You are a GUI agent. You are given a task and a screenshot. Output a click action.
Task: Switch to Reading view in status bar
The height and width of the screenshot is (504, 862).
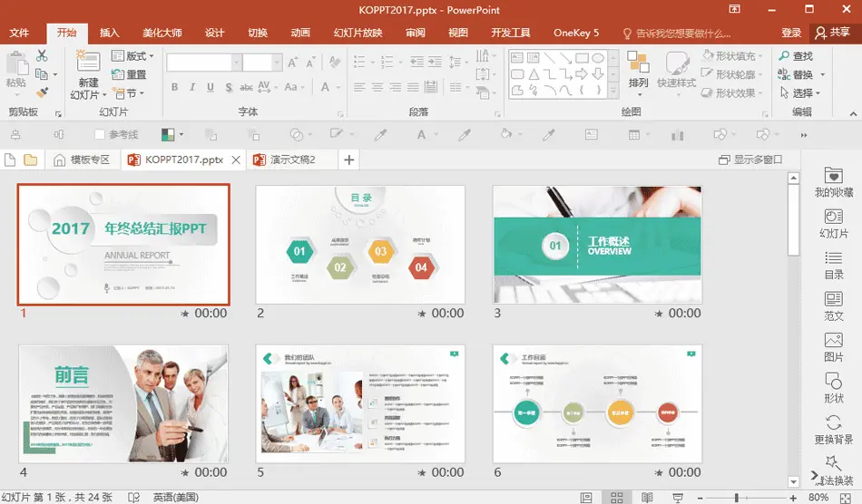click(x=647, y=498)
